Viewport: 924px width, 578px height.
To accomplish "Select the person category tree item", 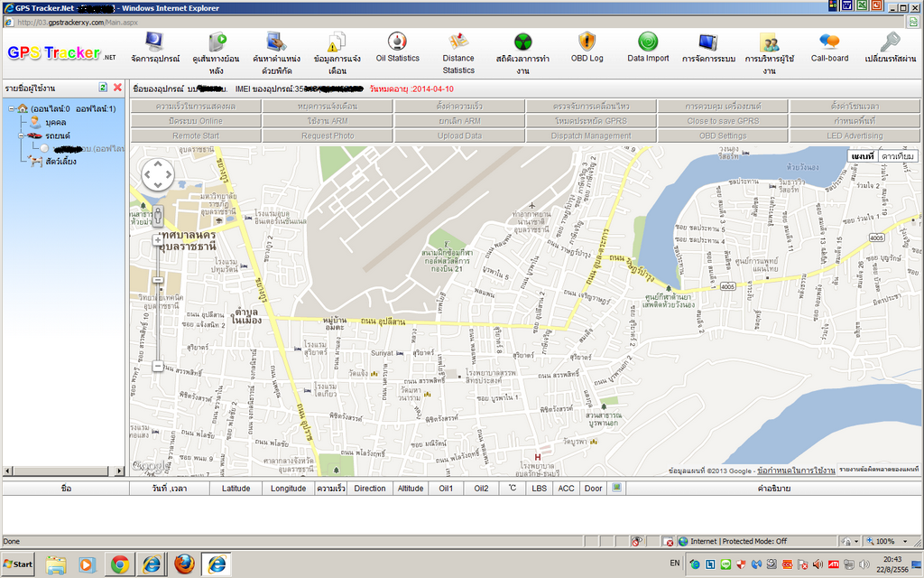I will point(50,122).
